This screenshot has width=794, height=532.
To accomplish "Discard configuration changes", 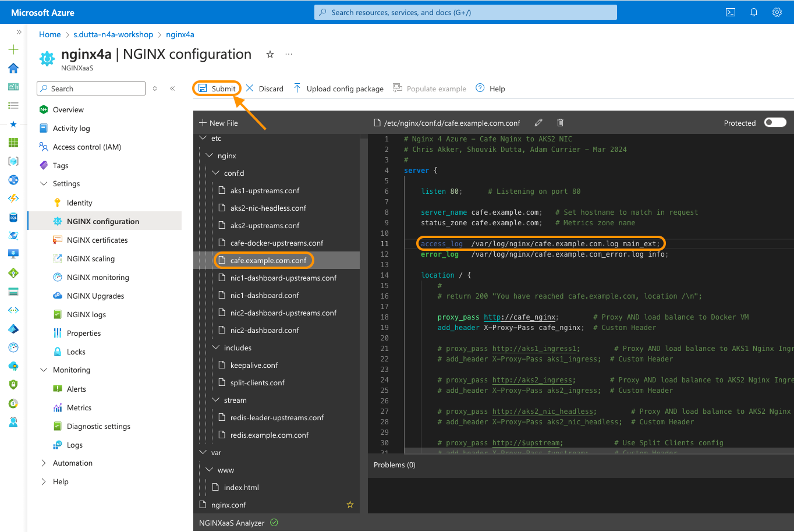I will [265, 88].
